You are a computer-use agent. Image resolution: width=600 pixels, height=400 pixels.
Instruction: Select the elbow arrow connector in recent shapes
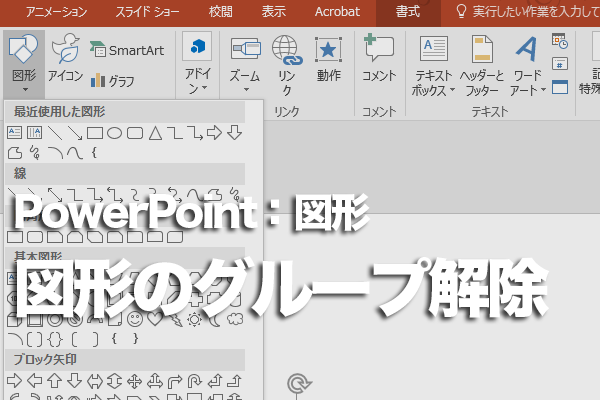[x=195, y=133]
